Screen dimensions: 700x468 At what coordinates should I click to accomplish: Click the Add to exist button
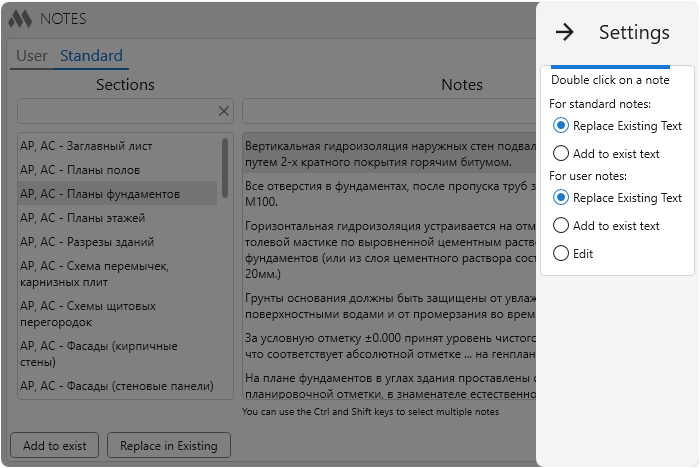[54, 445]
